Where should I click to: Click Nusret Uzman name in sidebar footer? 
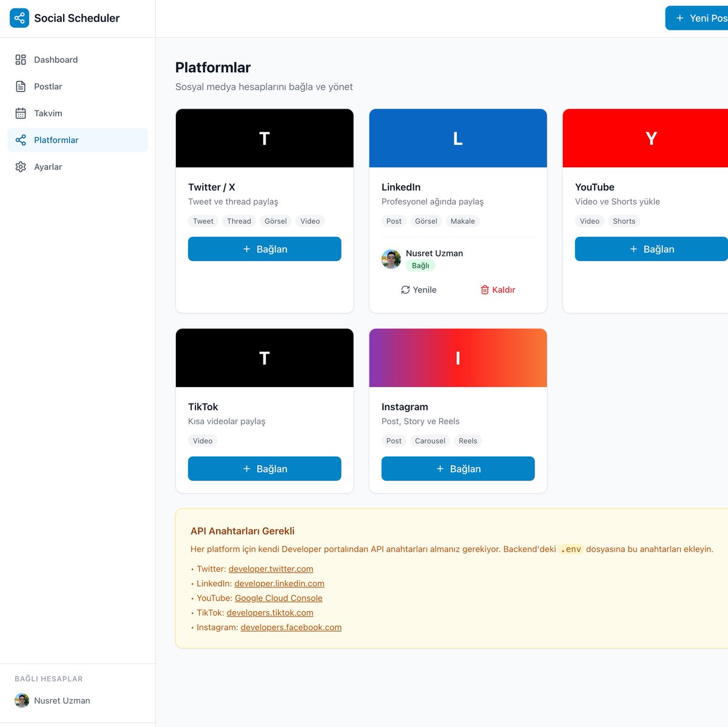[x=62, y=700]
